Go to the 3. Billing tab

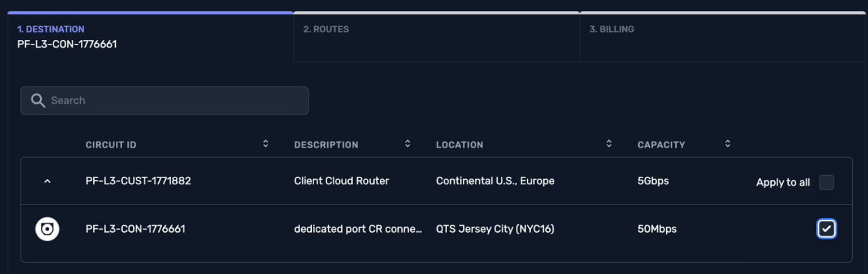[723, 36]
